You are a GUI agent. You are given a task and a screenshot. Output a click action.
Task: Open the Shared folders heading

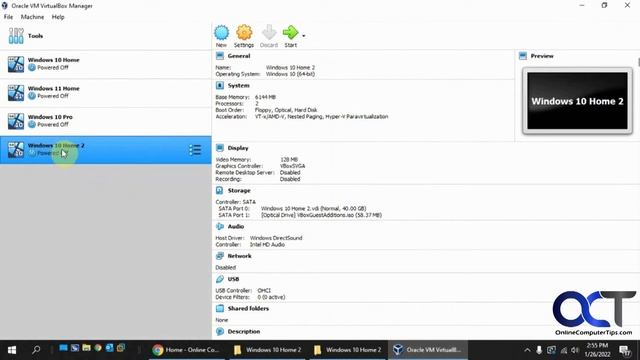pyautogui.click(x=248, y=309)
